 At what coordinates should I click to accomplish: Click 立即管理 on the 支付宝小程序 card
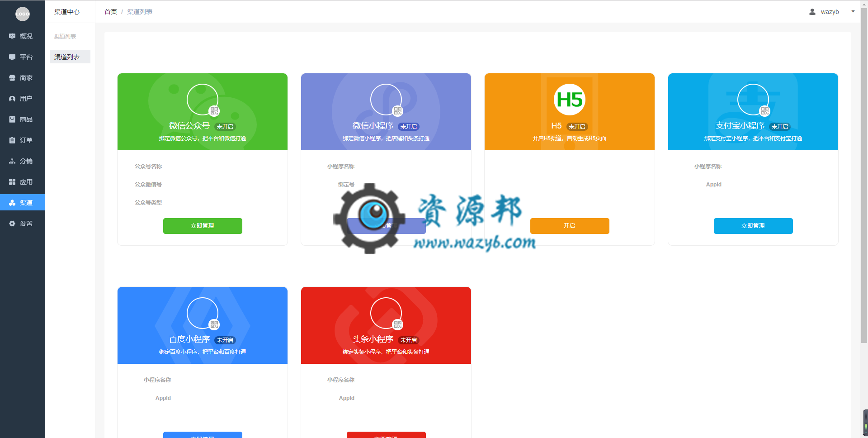(753, 226)
